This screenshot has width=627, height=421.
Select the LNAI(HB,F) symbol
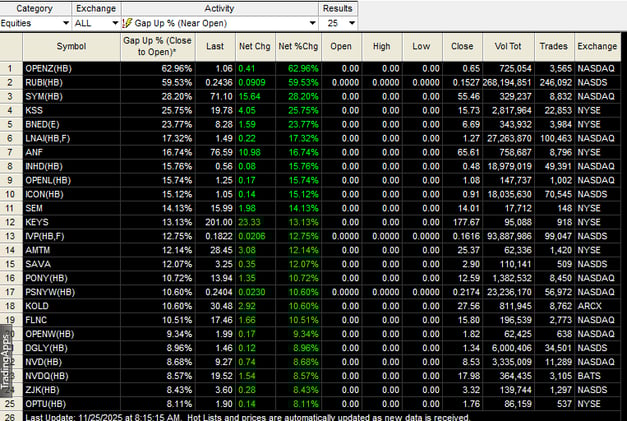coord(48,138)
